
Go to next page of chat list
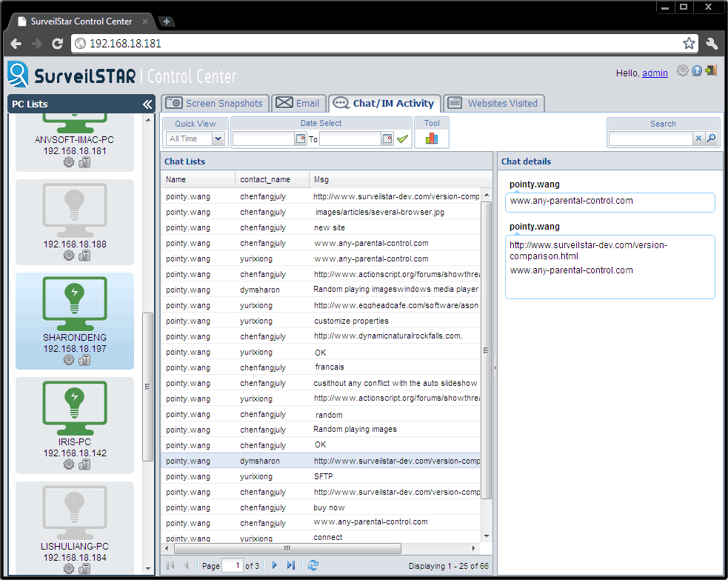pos(275,565)
